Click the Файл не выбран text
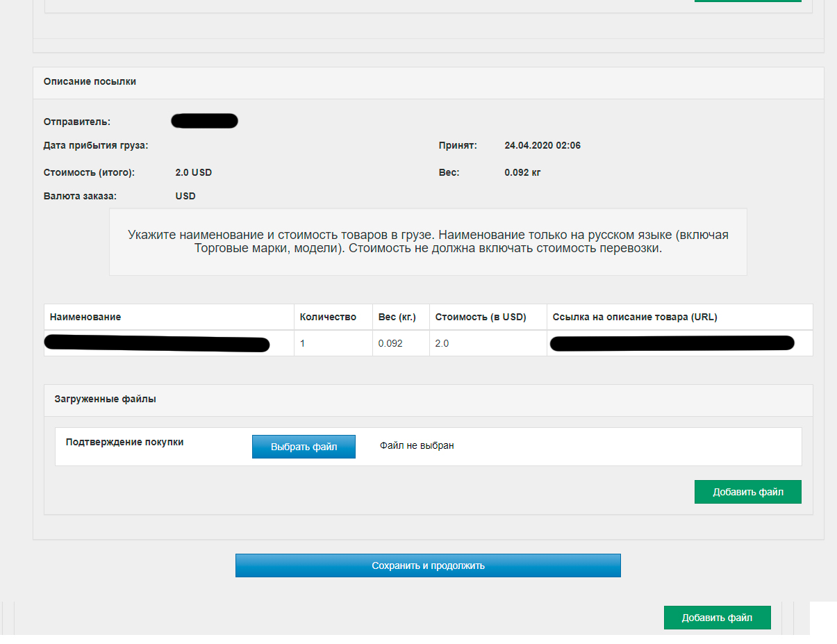 coord(417,445)
